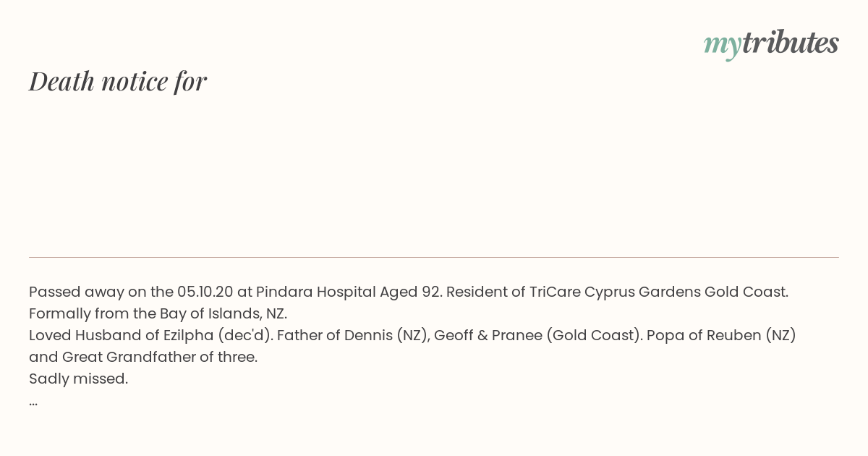Click "Passed away on the" opening words

click(101, 292)
